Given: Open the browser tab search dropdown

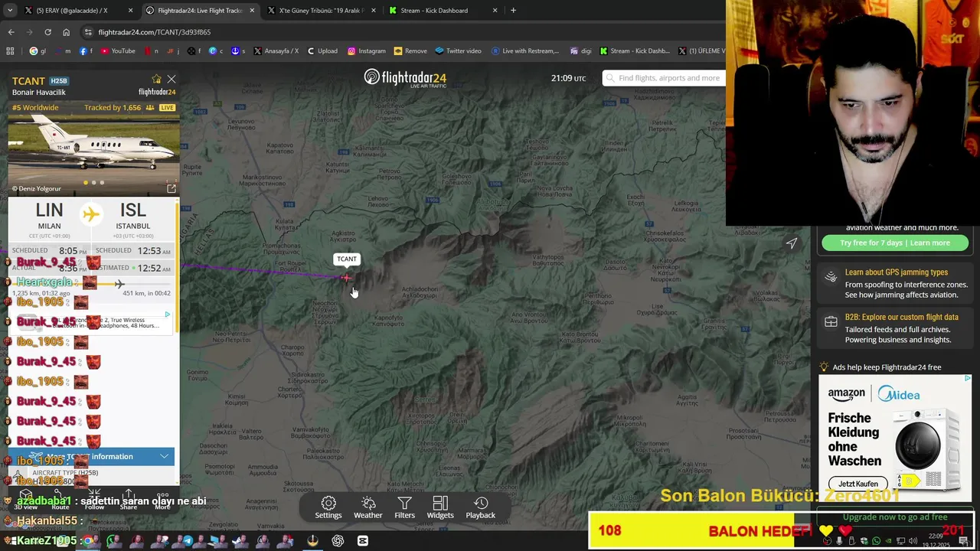Looking at the screenshot, I should pyautogui.click(x=10, y=11).
